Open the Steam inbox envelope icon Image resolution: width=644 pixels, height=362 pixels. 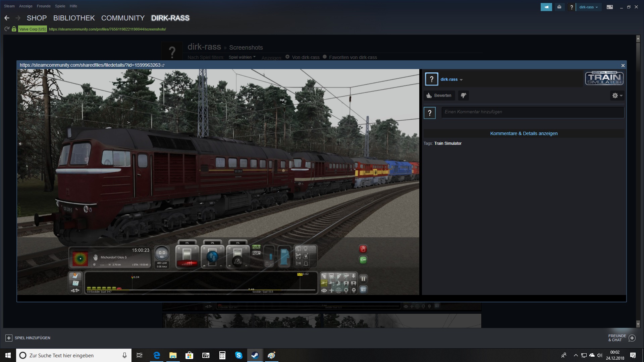point(559,7)
